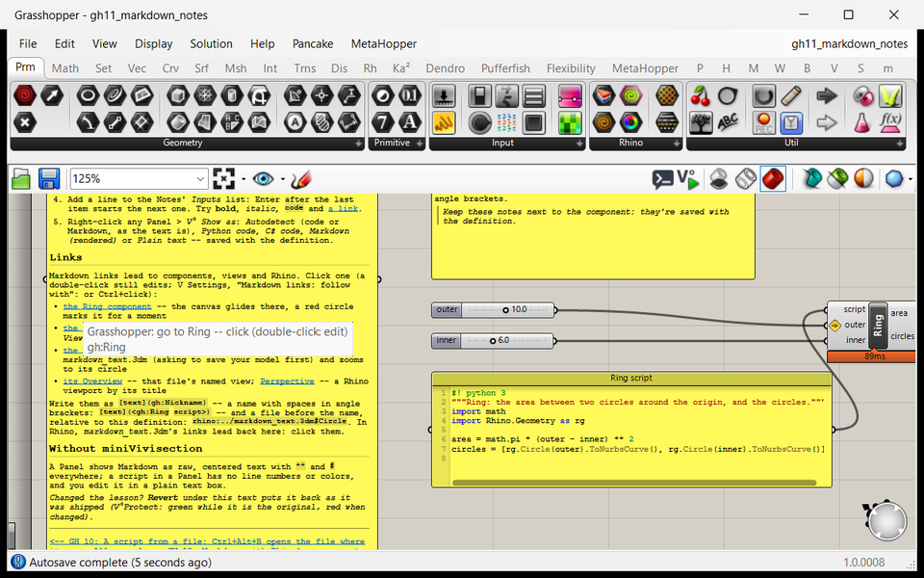Follow 'the Ring component' link

pos(107,306)
